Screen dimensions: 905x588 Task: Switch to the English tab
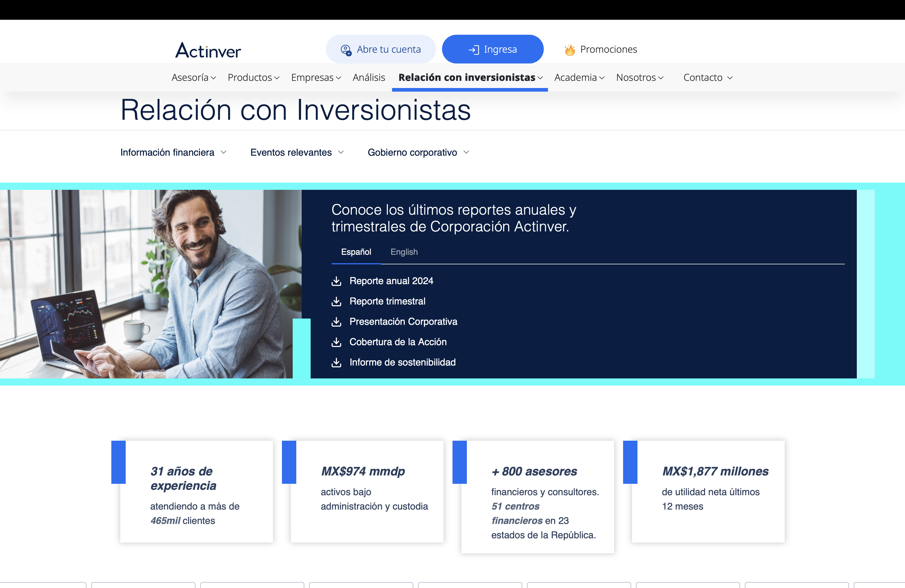coord(404,252)
